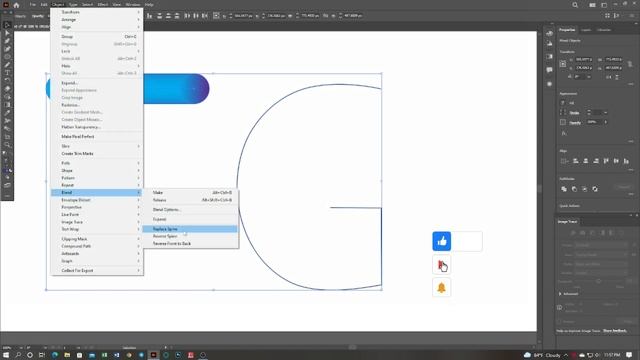Click the Unite pathfinder icon

click(564, 189)
